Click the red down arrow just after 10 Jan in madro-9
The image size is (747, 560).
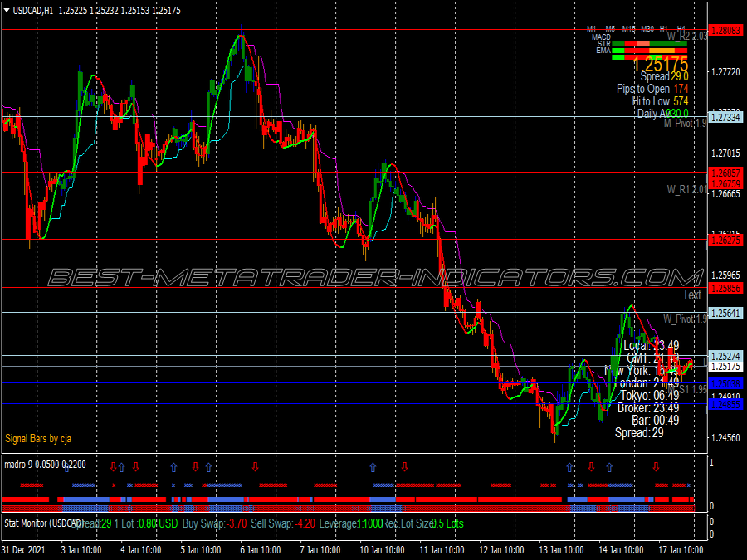coord(404,466)
